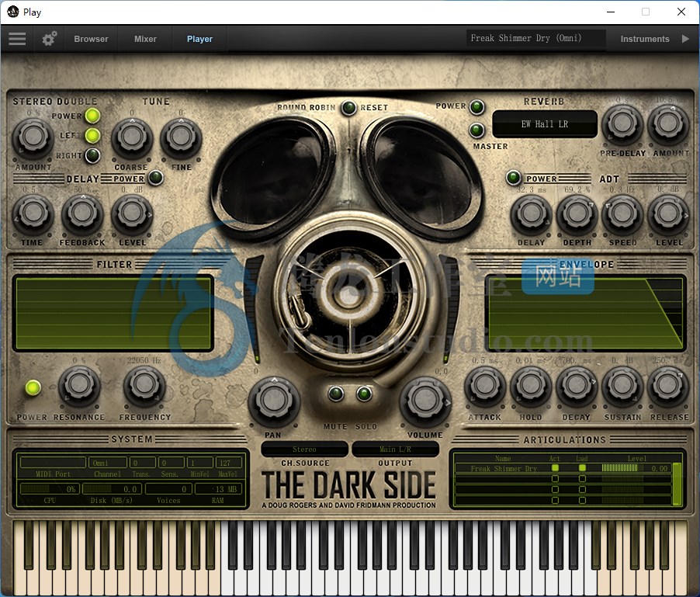The image size is (700, 597).
Task: Click the Envelope Release knob
Action: [668, 387]
